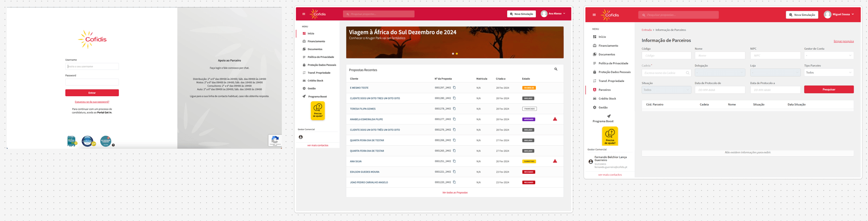Click the Africa do Sul trip banner
The height and width of the screenshot is (221, 868).
pyautogui.click(x=455, y=42)
